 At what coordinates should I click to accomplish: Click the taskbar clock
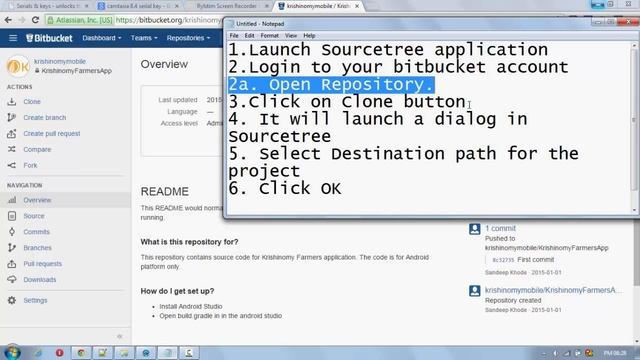[x=615, y=353]
